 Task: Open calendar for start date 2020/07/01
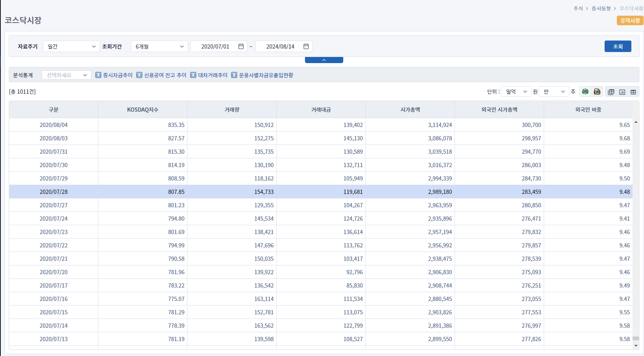[x=241, y=46]
